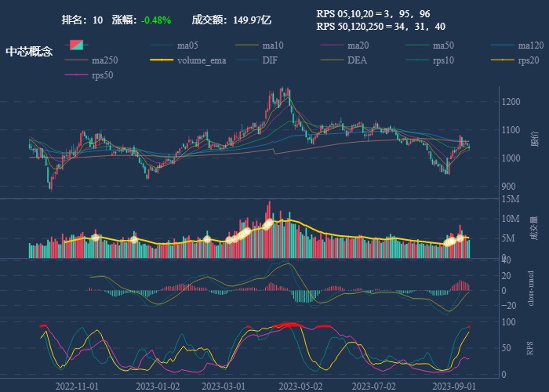Click the 1200 price axis label
Screen dimensions: 549x392
tap(512, 102)
